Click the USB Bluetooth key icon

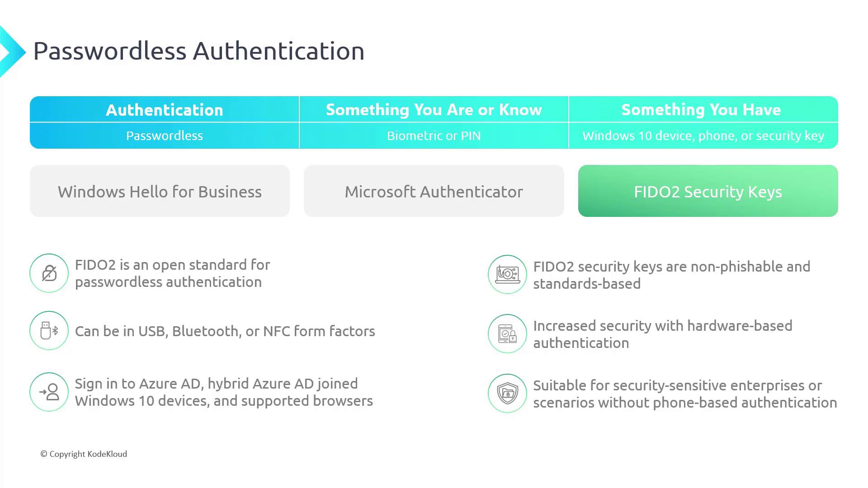(x=49, y=331)
